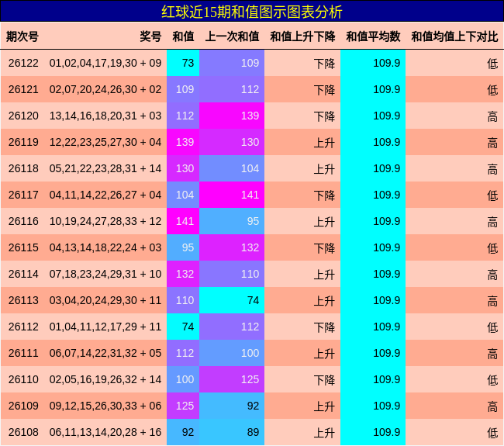Click the 和值上升下降 column header
Image resolution: width=504 pixels, height=446 pixels.
point(302,36)
